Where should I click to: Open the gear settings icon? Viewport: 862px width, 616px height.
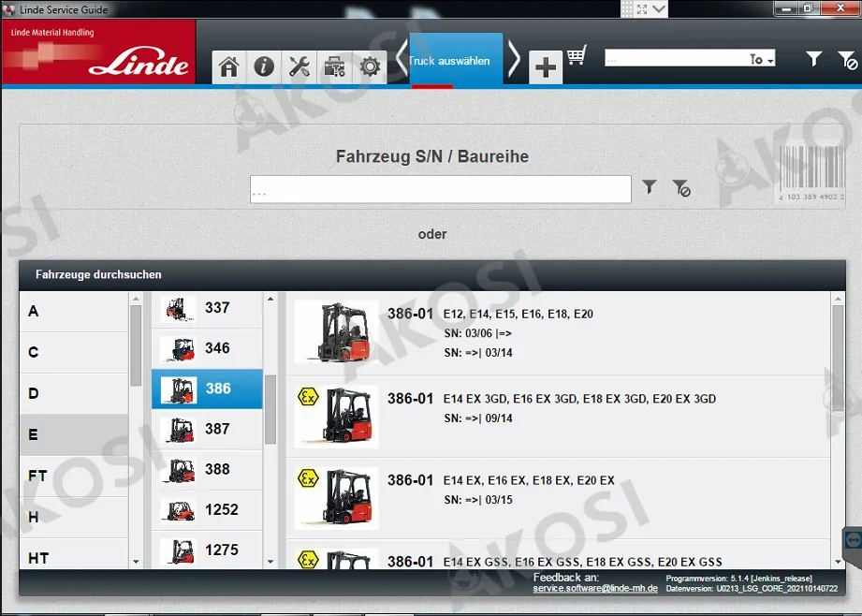[370, 67]
